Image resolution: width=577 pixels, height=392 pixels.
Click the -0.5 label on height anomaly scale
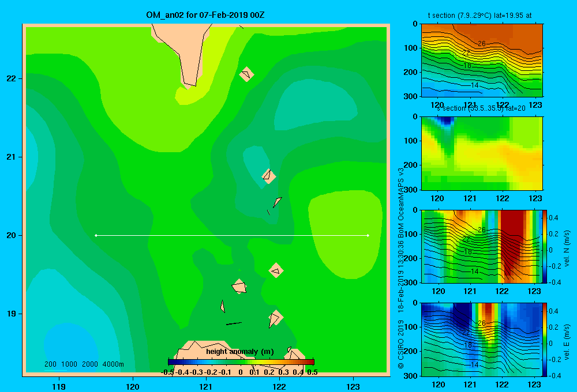tap(167, 372)
